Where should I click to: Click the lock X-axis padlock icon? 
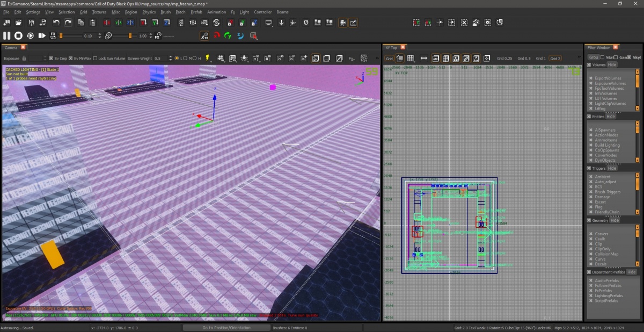pyautogui.click(x=230, y=23)
